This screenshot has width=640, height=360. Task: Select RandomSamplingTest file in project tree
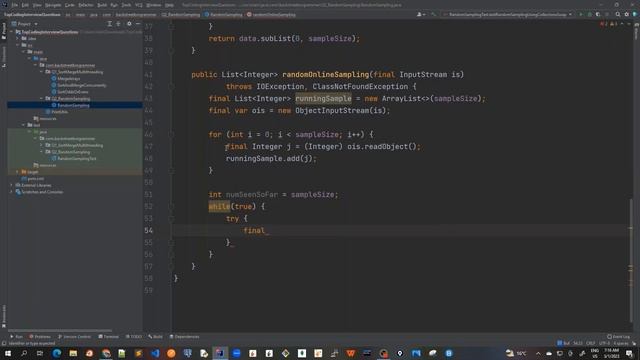[74, 158]
